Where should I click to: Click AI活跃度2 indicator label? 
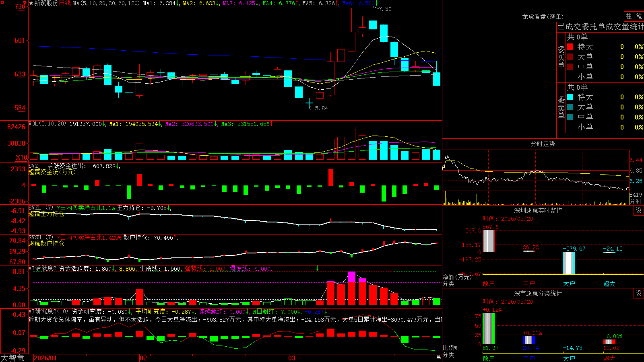click(x=43, y=268)
